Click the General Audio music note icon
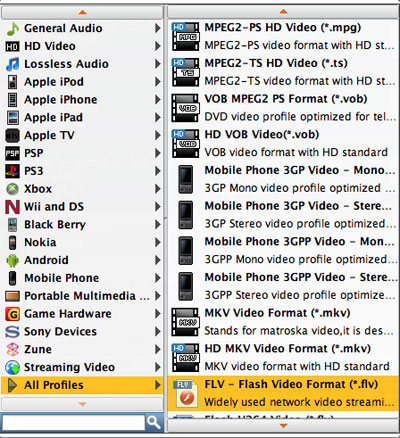This screenshot has width=400, height=438. click(x=12, y=29)
